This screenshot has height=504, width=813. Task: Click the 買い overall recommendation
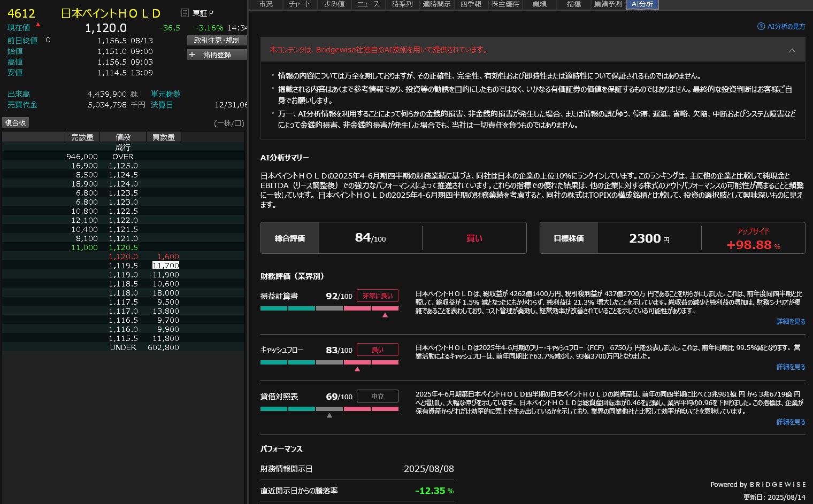(x=474, y=238)
